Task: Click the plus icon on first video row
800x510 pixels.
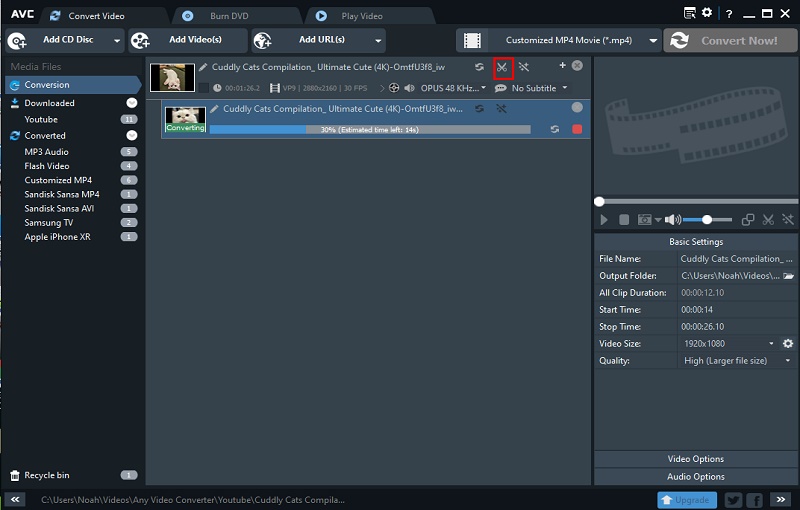Action: point(562,65)
